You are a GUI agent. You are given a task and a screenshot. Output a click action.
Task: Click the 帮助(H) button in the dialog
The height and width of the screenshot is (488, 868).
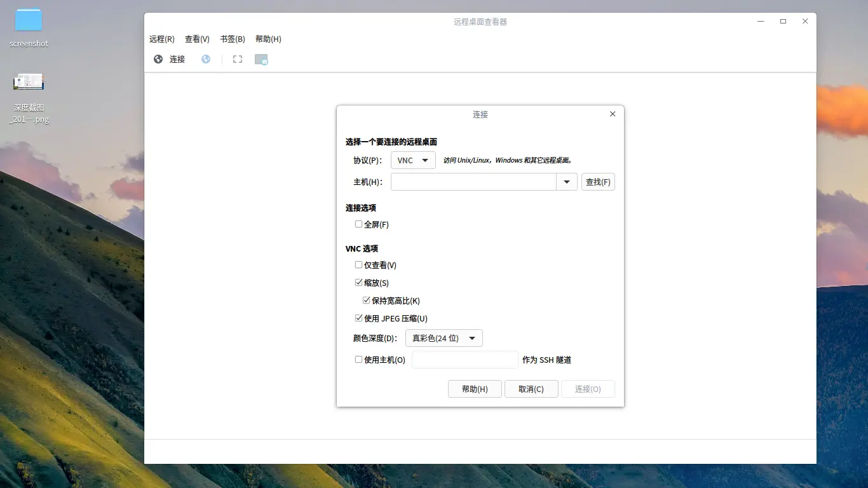coord(474,388)
